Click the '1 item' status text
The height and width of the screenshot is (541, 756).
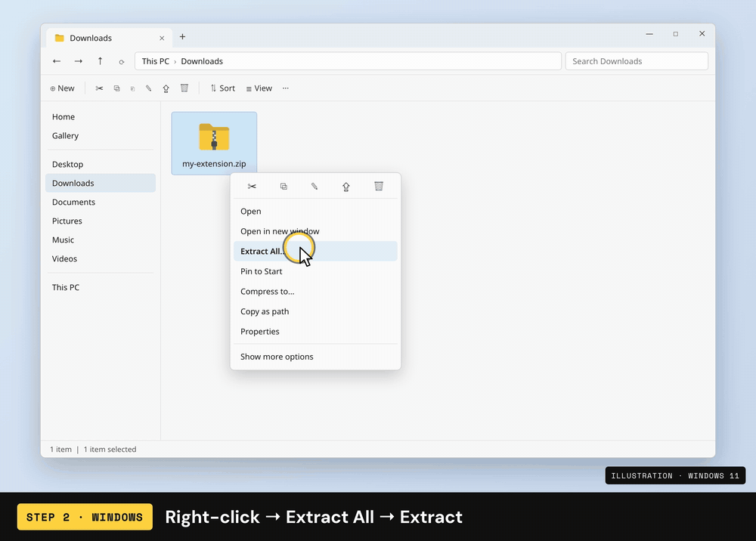tap(60, 449)
